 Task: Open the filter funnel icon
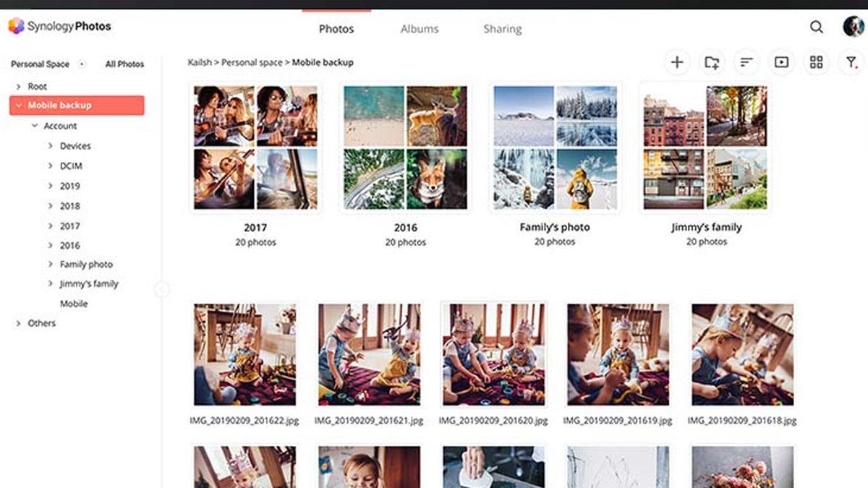coord(851,63)
